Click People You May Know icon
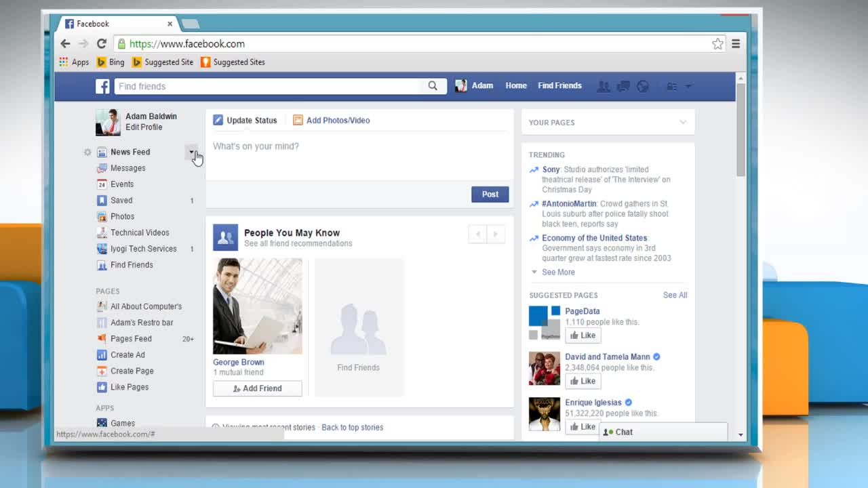The height and width of the screenshot is (488, 868). [226, 237]
